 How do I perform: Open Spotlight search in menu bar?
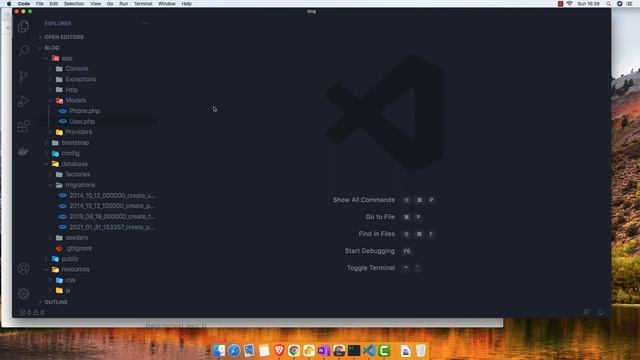[x=609, y=4]
